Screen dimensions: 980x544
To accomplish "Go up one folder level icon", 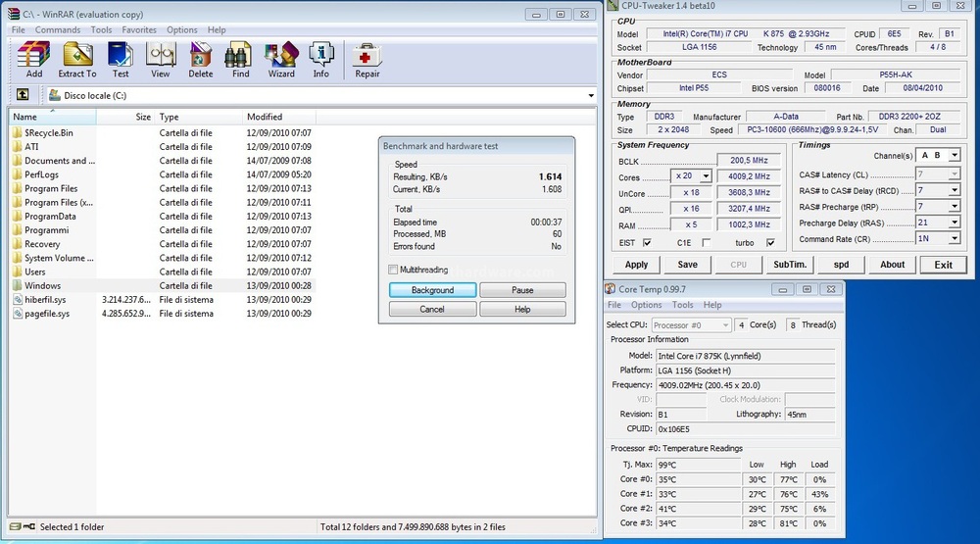I will point(23,94).
